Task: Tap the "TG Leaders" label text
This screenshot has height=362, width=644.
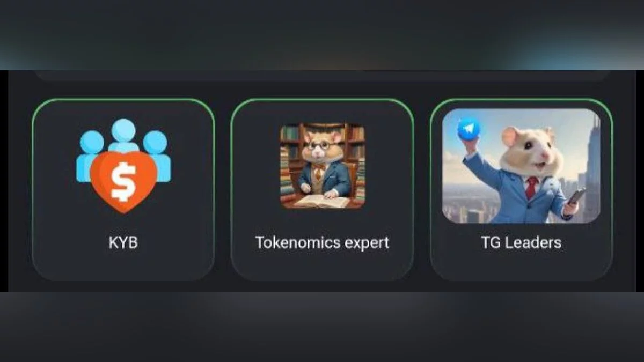Action: tap(521, 242)
